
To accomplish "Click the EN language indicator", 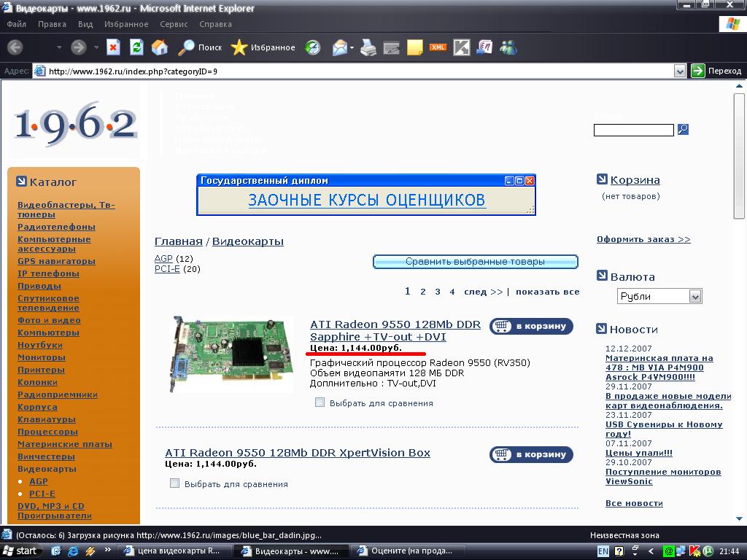I will 603,551.
